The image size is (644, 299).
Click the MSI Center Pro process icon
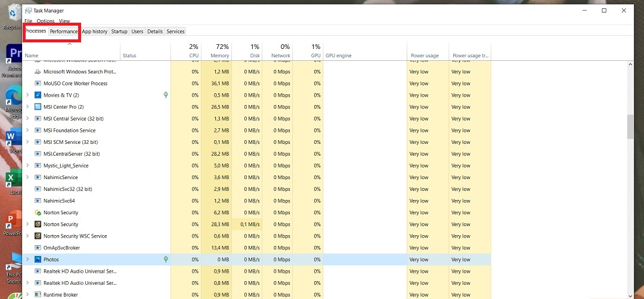click(x=38, y=107)
